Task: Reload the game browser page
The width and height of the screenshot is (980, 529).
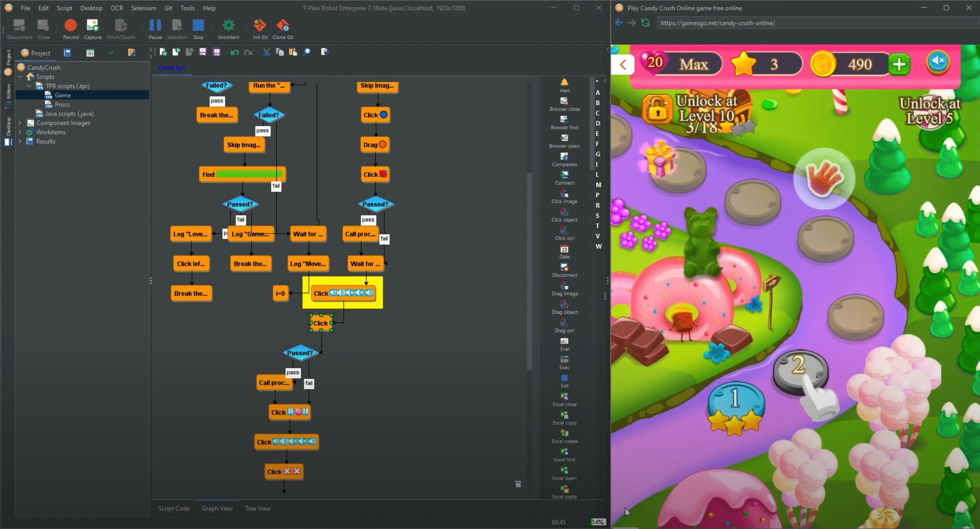Action: pos(645,23)
